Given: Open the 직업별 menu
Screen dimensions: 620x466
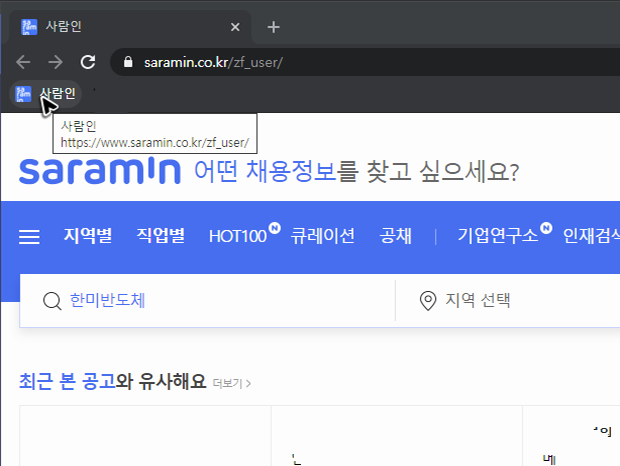Looking at the screenshot, I should [161, 236].
